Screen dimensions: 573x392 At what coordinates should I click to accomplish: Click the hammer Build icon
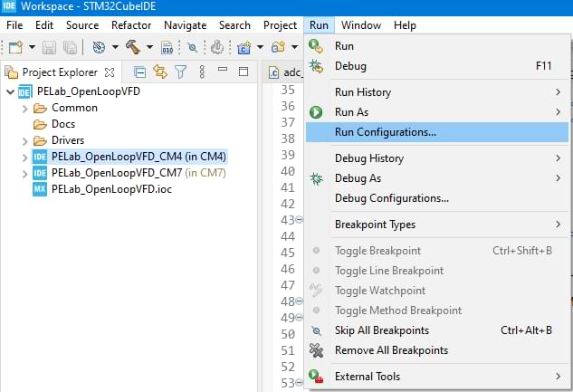(133, 47)
